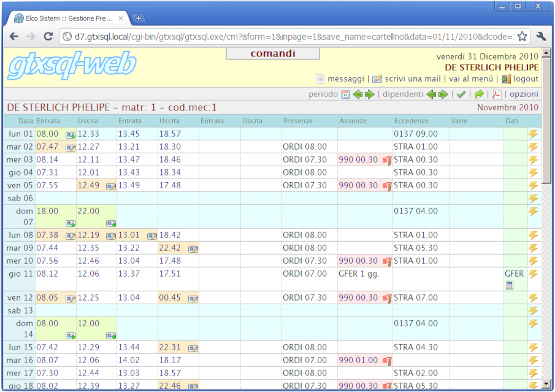Screen dimensions: 555x392
Task: Click the address bar URL
Action: pyautogui.click(x=294, y=36)
